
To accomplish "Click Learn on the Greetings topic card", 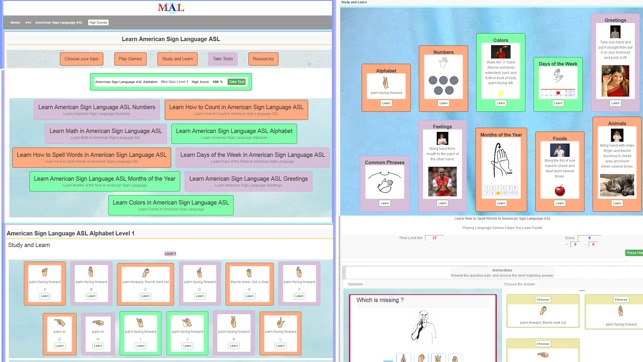I will pos(615,103).
